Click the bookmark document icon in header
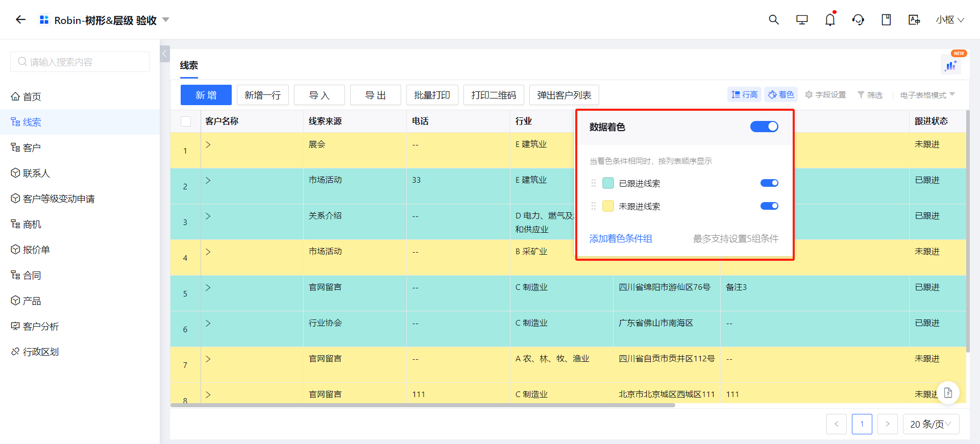This screenshot has width=980, height=444. [x=886, y=20]
